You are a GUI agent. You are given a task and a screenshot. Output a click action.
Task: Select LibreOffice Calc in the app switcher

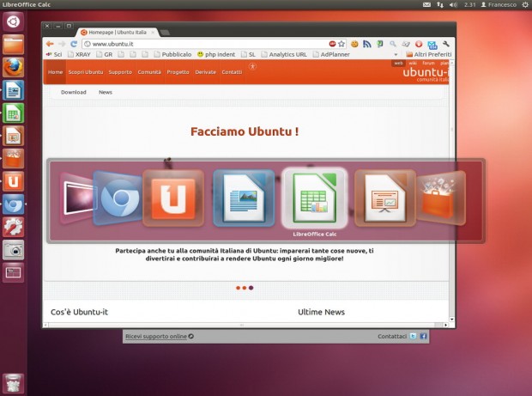[x=315, y=198]
